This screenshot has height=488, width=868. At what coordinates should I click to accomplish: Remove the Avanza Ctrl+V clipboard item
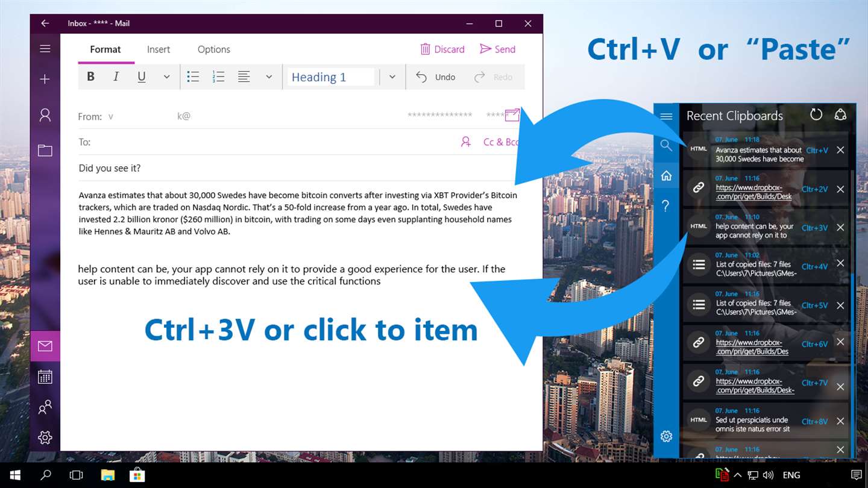pos(840,150)
